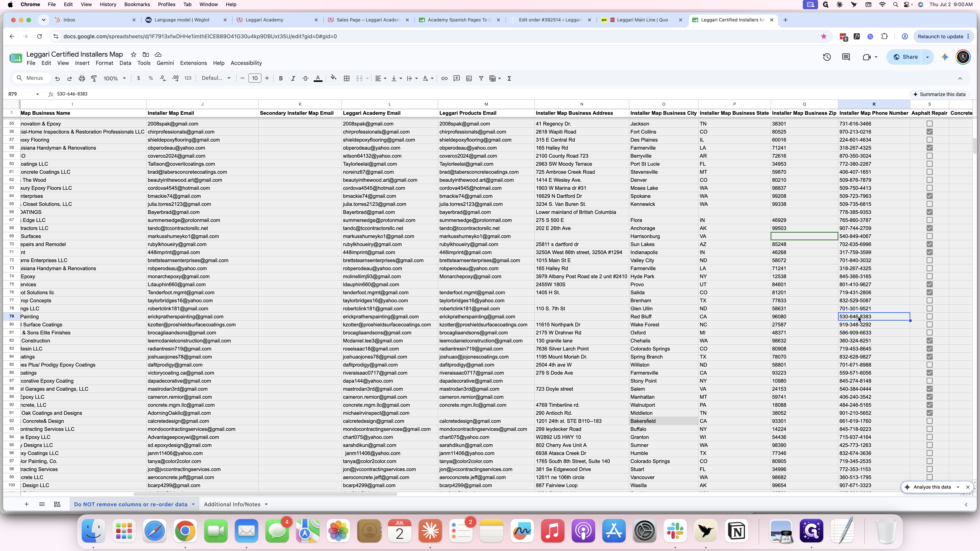Open version history clock icon
Viewport: 980px width, 551px height.
click(x=827, y=57)
